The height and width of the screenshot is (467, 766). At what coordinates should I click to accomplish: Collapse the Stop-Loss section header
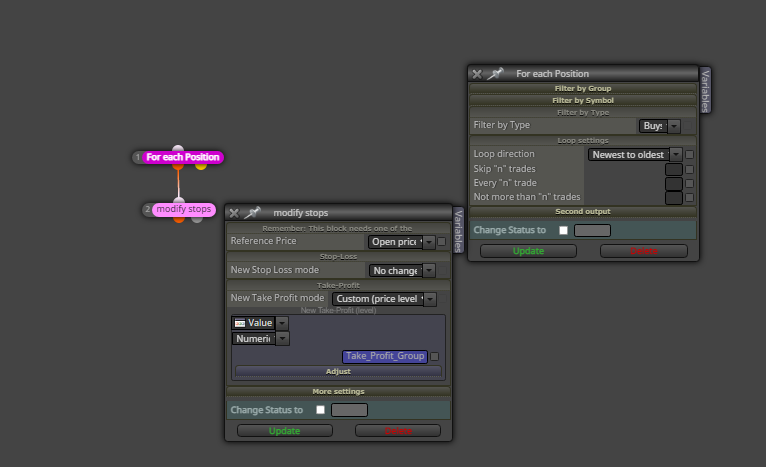pos(338,257)
